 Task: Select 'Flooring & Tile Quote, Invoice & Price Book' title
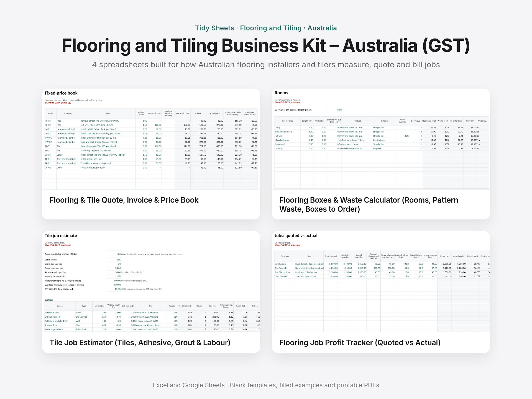tap(124, 200)
